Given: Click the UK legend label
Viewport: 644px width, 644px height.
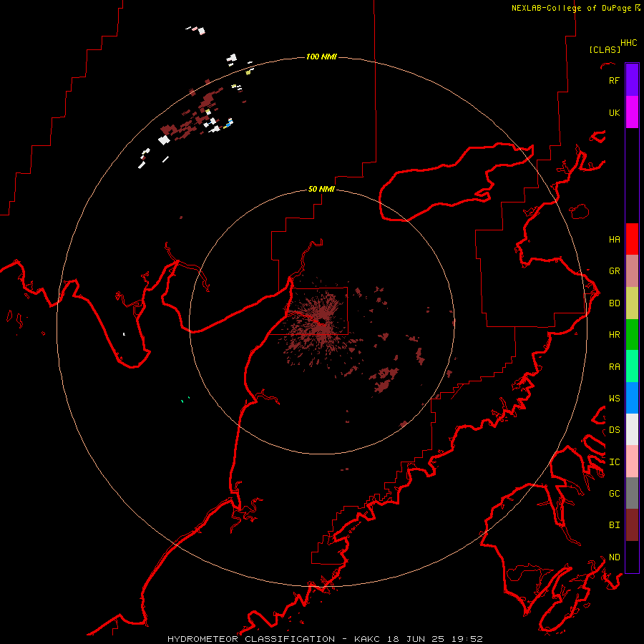Looking at the screenshot, I should [614, 112].
